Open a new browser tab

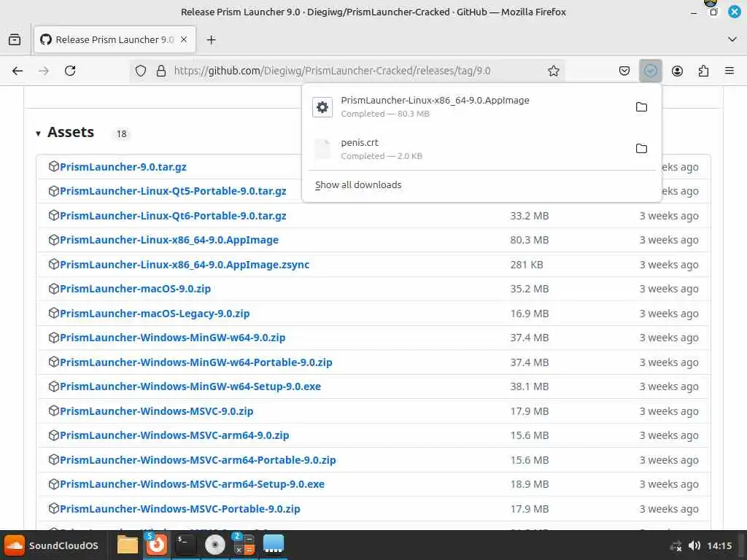[x=211, y=39]
